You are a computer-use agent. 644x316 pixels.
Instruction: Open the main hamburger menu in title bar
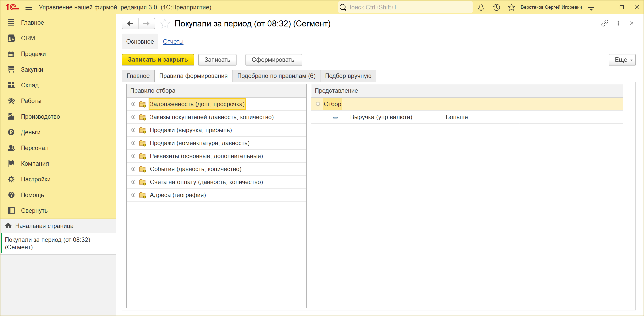[29, 7]
